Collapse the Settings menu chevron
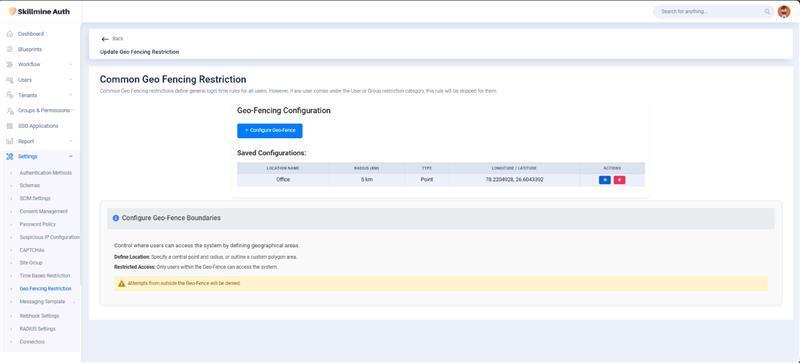Viewport: 800px width, 363px height. pyautogui.click(x=70, y=157)
